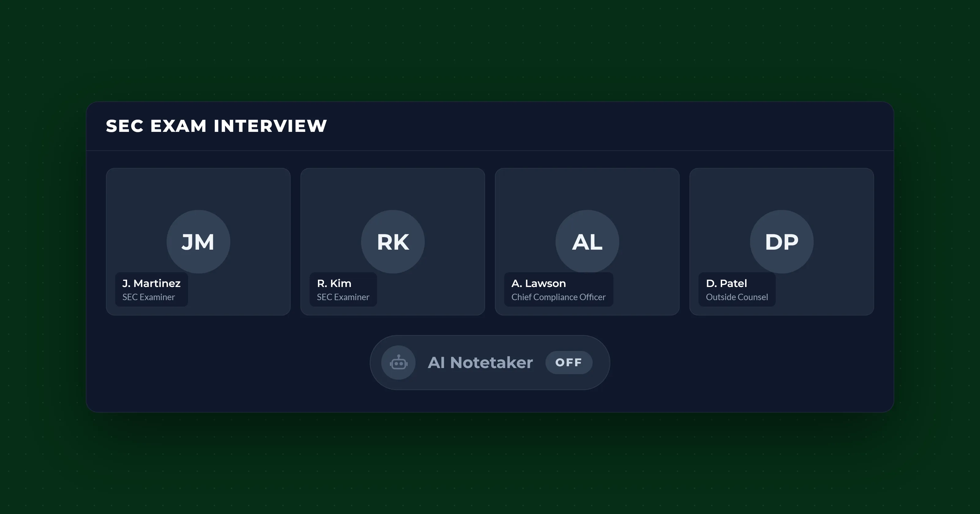Click the AI Notetaker robot icon

coord(398,363)
